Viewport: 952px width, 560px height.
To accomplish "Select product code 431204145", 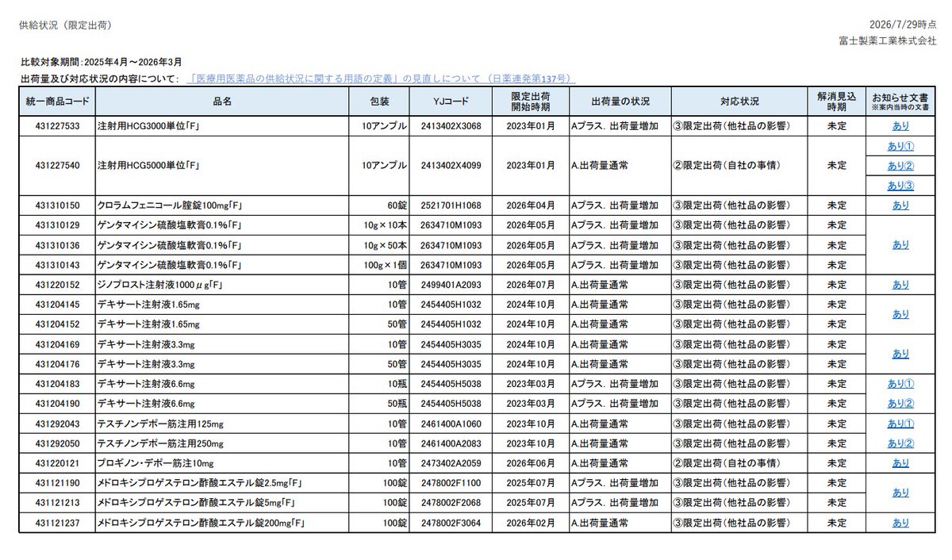I will point(57,305).
